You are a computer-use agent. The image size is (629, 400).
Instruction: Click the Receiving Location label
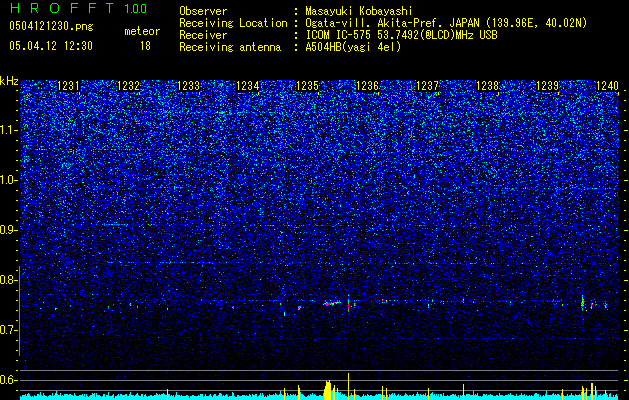coord(233,23)
